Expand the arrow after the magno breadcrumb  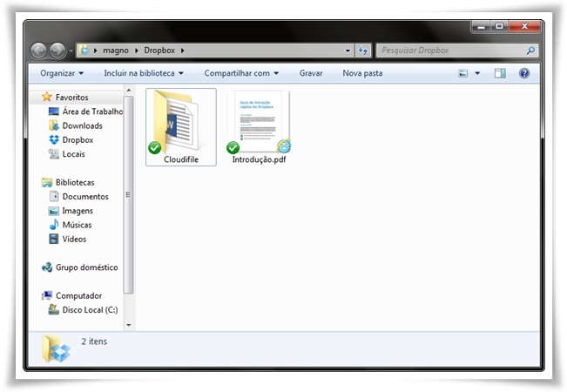pyautogui.click(x=137, y=51)
